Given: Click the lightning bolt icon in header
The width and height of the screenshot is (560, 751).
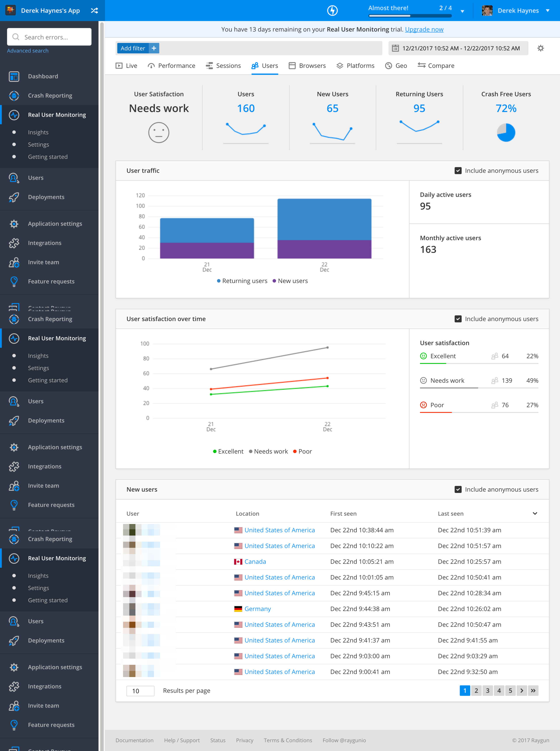Looking at the screenshot, I should (x=332, y=10).
